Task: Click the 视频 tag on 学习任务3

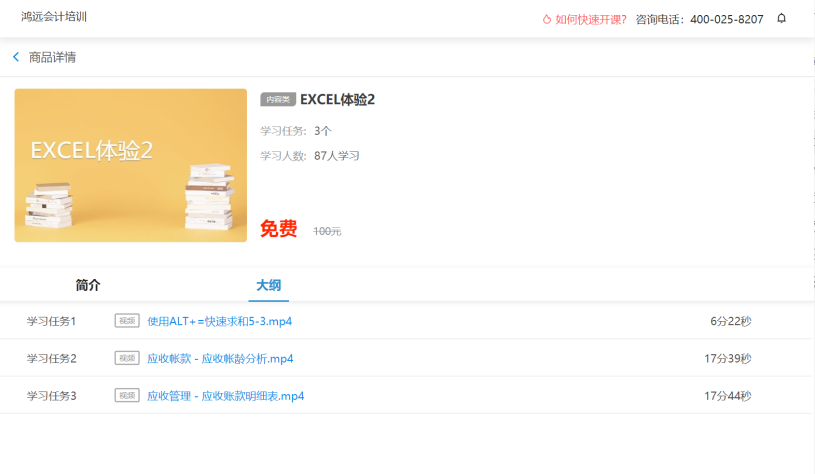Action: (x=127, y=396)
